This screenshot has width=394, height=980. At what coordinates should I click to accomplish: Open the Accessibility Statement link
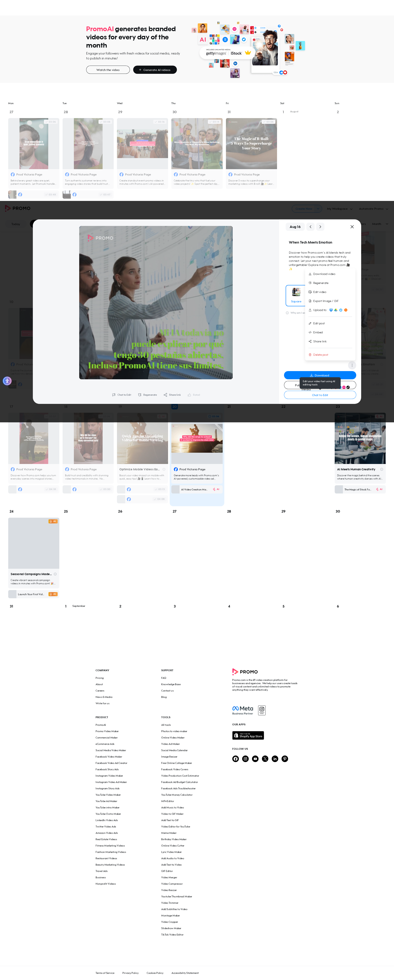tap(185, 973)
